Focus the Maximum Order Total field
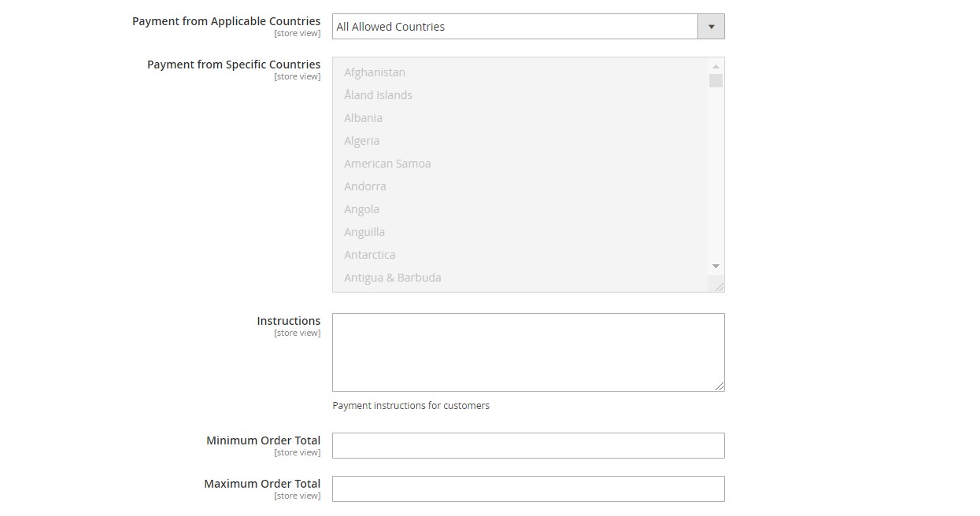The image size is (980, 516). pos(527,488)
